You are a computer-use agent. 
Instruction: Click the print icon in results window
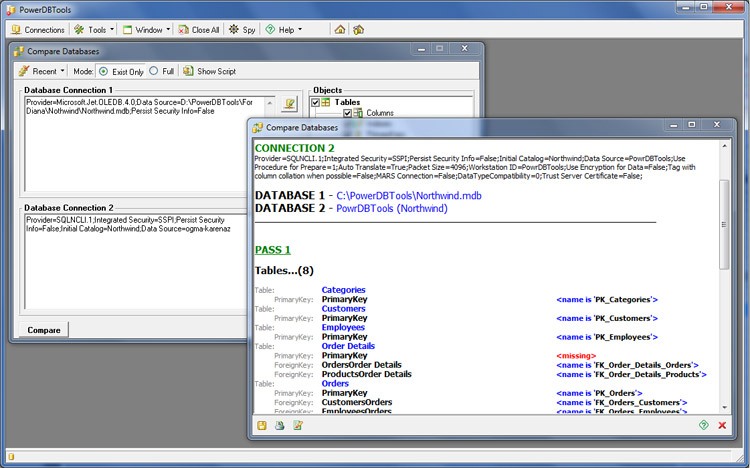(x=279, y=425)
